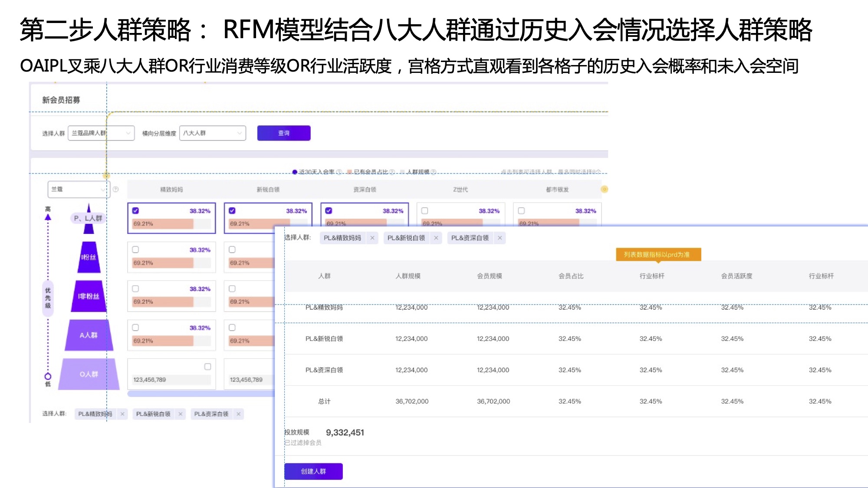Click the 新锐白领 column header

click(x=268, y=190)
